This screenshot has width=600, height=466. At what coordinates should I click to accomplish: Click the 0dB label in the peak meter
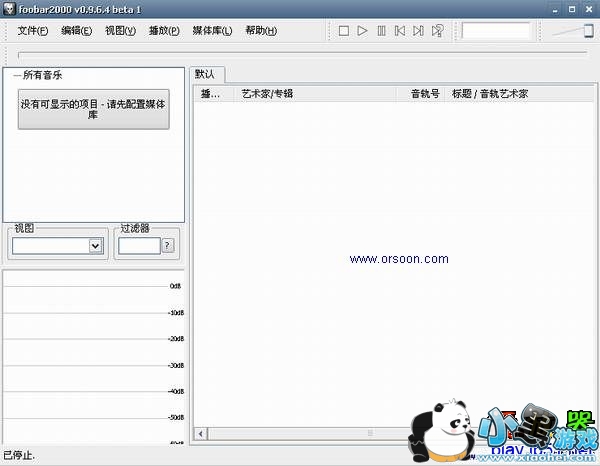coord(175,286)
